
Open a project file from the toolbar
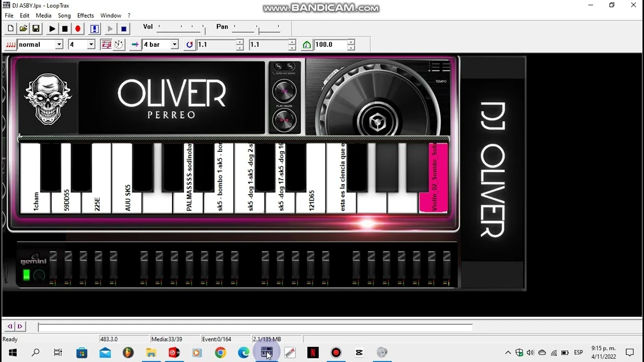pyautogui.click(x=23, y=29)
